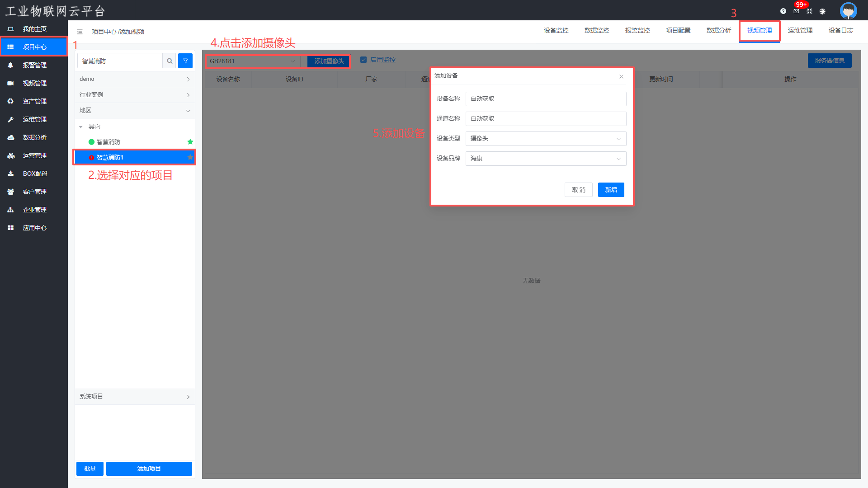Click the user avatar in top right
Image resolution: width=868 pixels, height=488 pixels.
(848, 10)
